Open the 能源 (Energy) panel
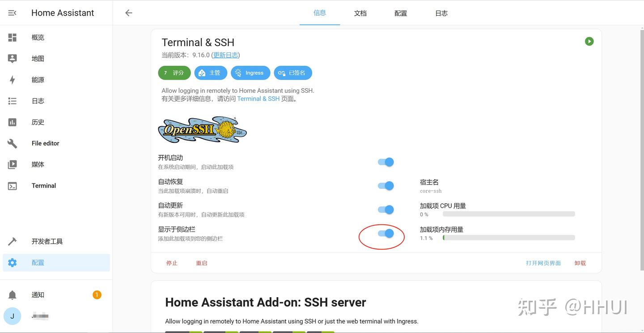The image size is (644, 333). [x=38, y=80]
